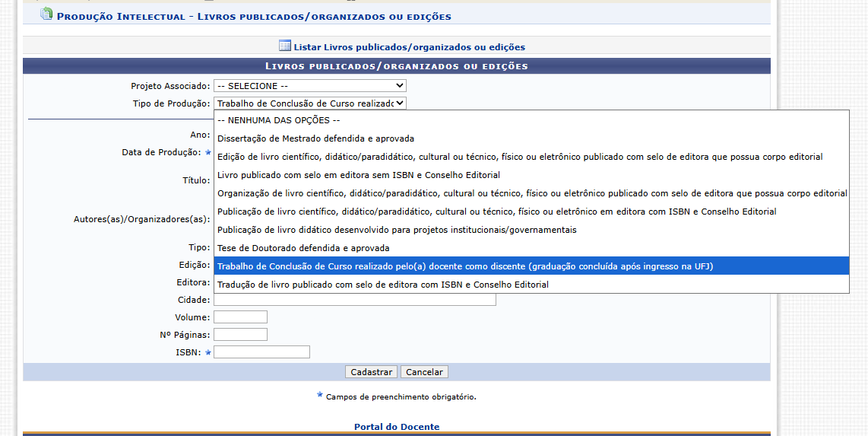Collapse the Tipo de Produção dropdown

pos(310,103)
